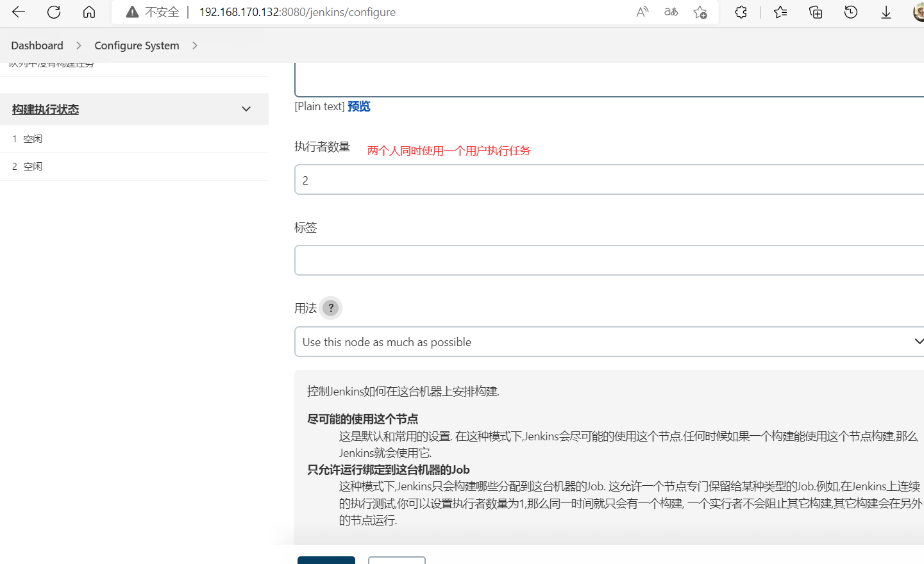Screen dimensions: 924x564
Task: Open browser history clock icon
Action: pos(851,12)
